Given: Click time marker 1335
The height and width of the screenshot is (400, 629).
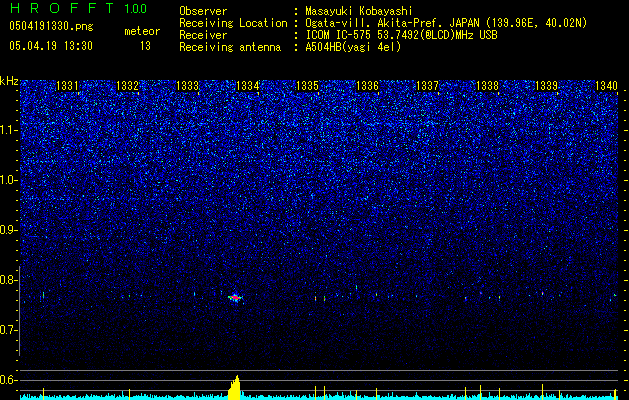Looking at the screenshot, I should point(307,85).
